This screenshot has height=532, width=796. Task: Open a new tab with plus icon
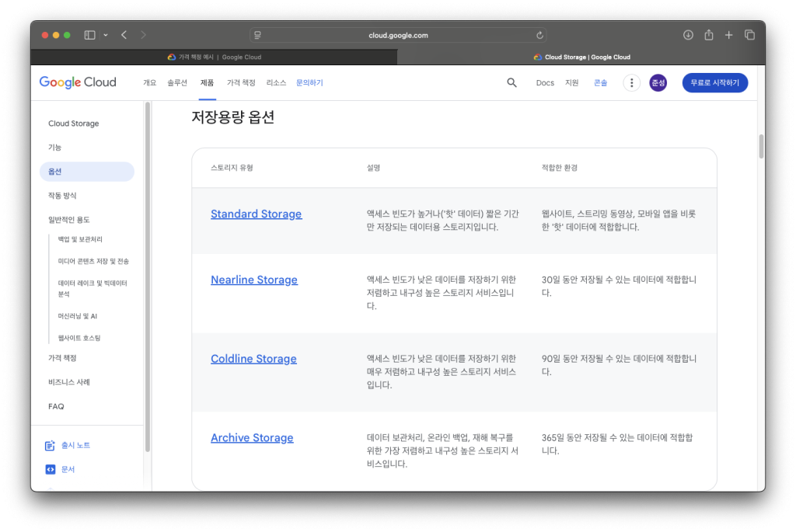(729, 35)
